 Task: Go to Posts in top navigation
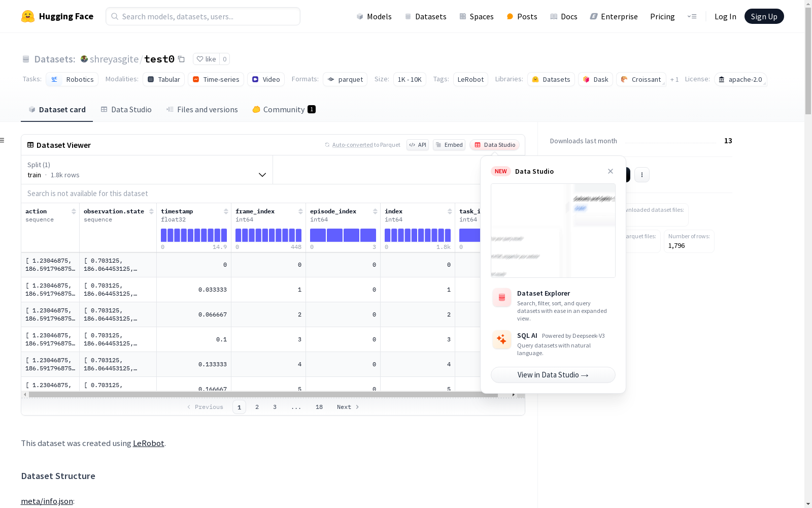pyautogui.click(x=522, y=16)
